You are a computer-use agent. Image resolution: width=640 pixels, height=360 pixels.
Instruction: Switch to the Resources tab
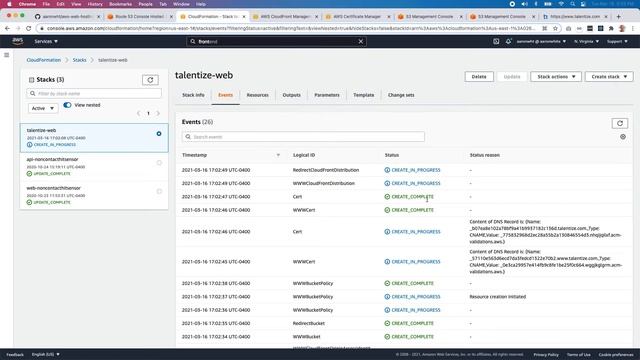(258, 95)
